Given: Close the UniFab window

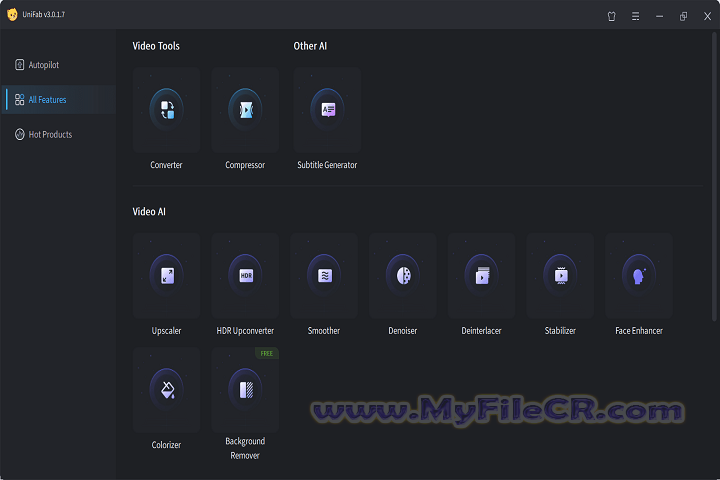Looking at the screenshot, I should [x=708, y=17].
